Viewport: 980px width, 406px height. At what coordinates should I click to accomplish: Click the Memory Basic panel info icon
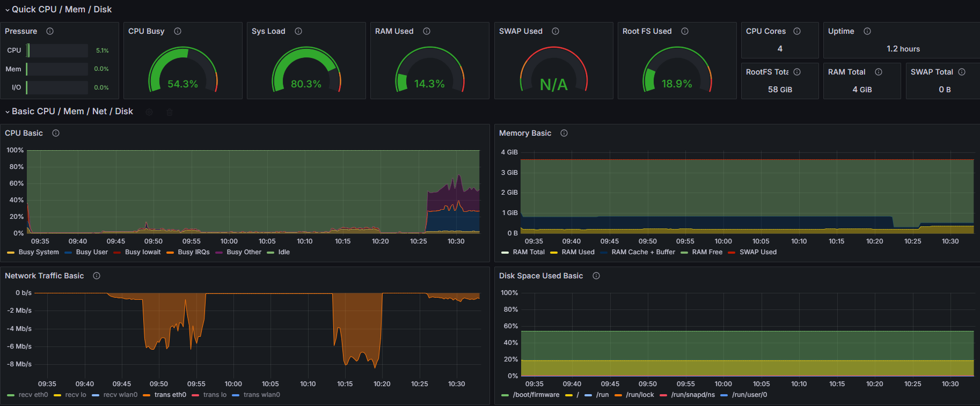(x=564, y=133)
